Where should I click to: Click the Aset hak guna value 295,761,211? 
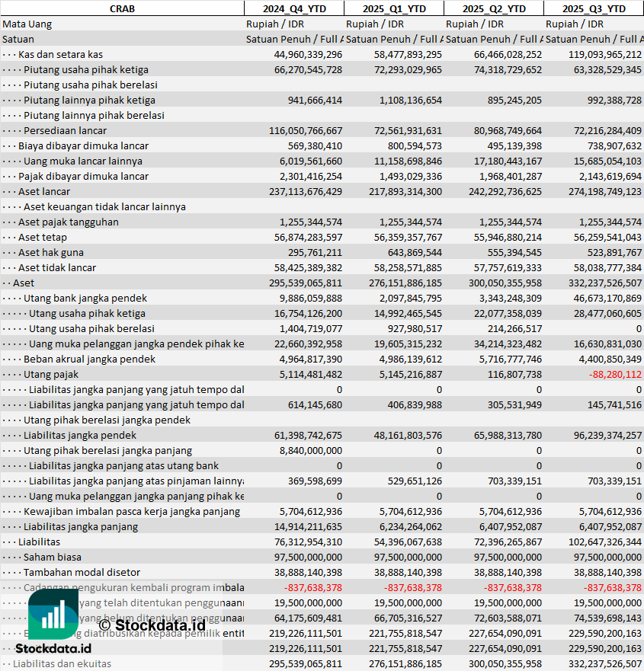pos(309,252)
